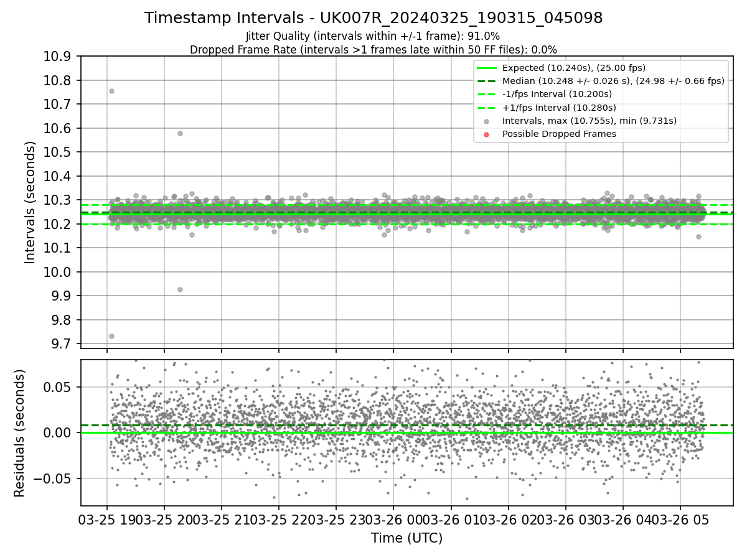The height and width of the screenshot is (560, 747).
Task: Click the 10.8 y-axis tick label
Action: pos(58,80)
